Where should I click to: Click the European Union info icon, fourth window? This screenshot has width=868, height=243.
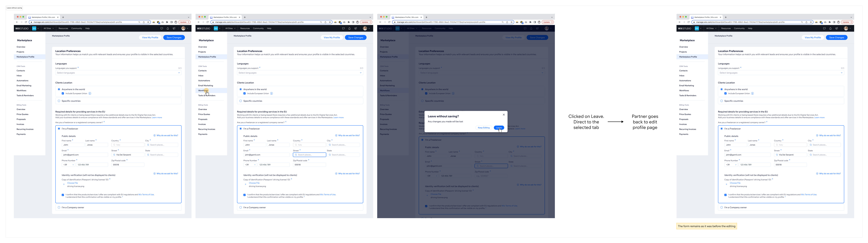(x=752, y=94)
